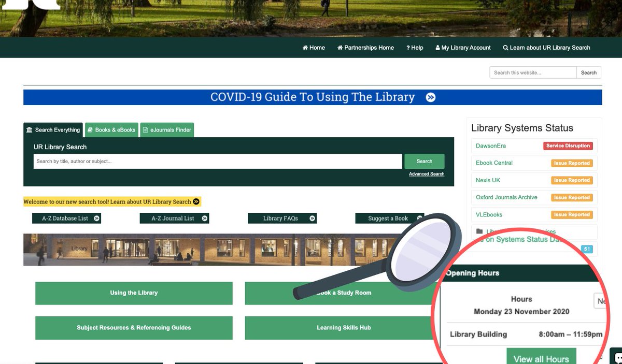Click the Library Systems Status heading
Image resolution: width=622 pixels, height=364 pixels.
pos(522,128)
